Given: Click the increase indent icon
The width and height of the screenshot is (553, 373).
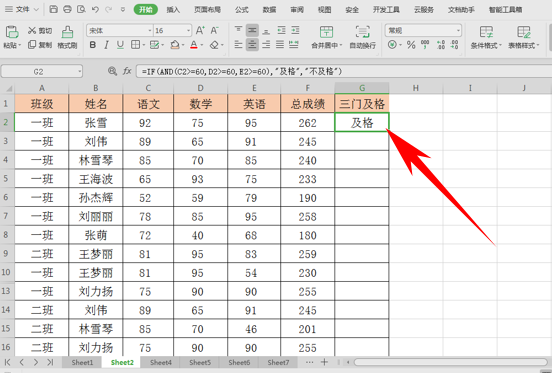Looking at the screenshot, I should 295,31.
